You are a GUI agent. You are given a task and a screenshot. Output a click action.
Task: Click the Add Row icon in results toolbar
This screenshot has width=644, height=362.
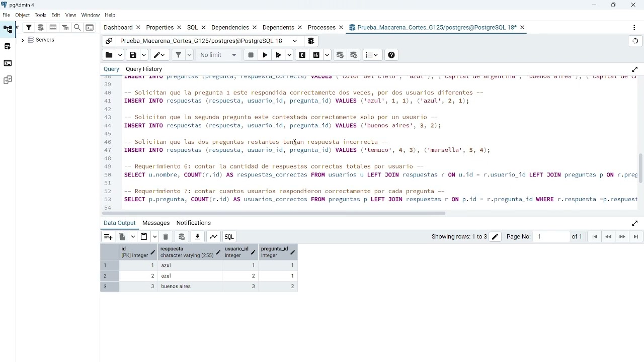coord(108,237)
